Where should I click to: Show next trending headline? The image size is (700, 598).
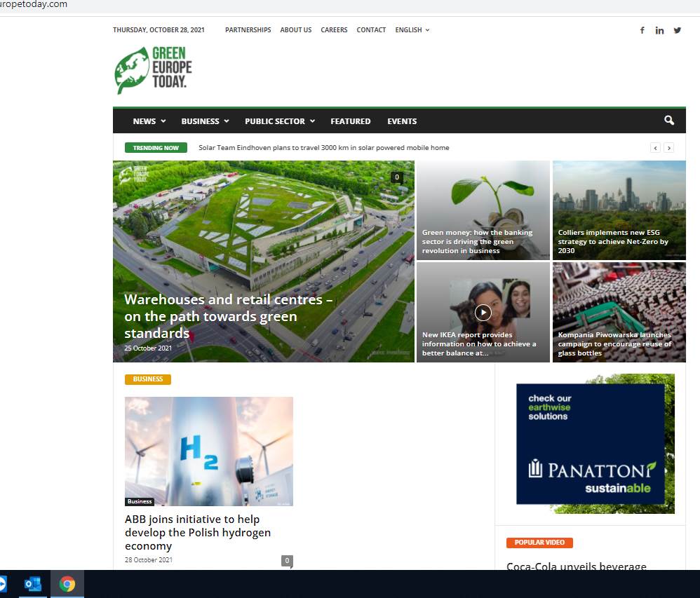click(x=668, y=148)
